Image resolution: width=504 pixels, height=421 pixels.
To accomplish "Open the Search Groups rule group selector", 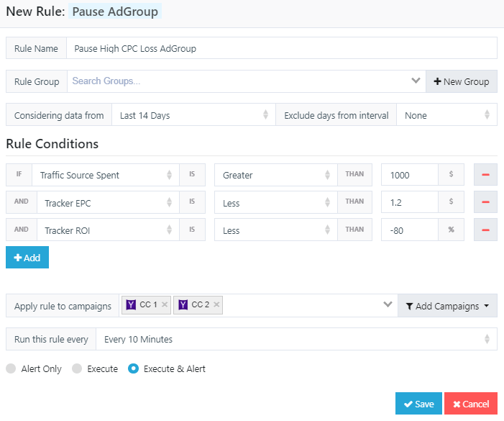I will [246, 81].
